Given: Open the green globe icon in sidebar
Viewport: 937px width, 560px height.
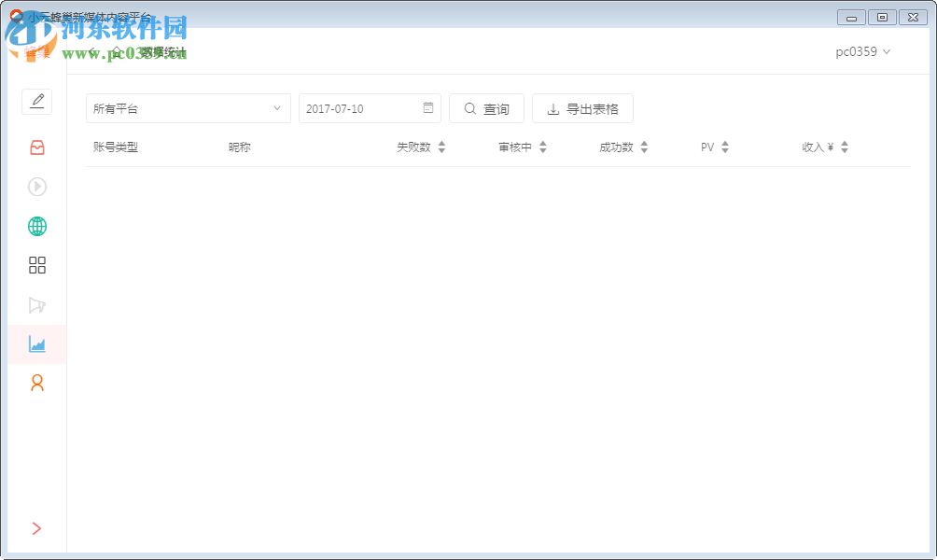Looking at the screenshot, I should 37,226.
